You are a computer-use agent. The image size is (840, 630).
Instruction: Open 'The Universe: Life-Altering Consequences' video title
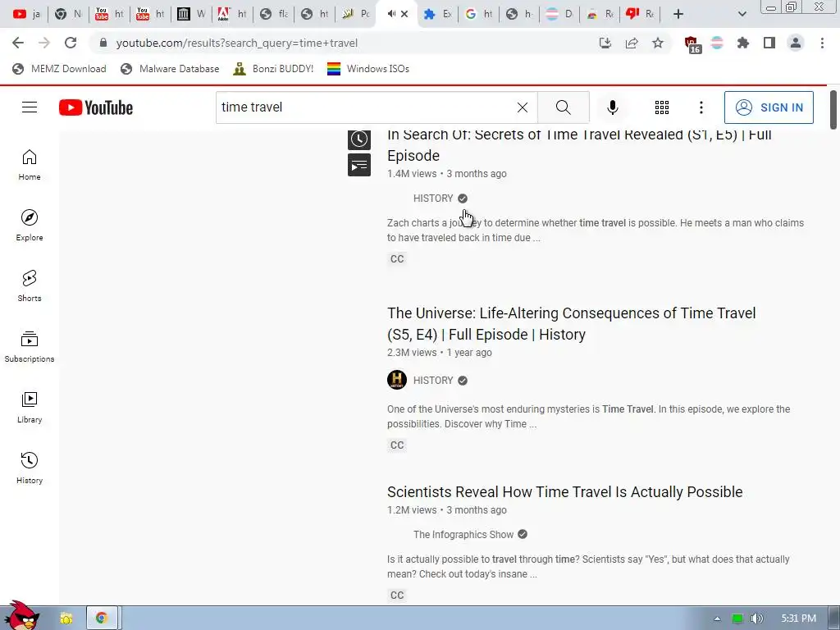571,323
